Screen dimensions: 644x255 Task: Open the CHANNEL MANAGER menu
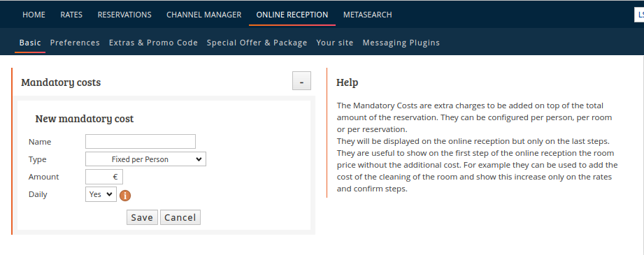pos(203,15)
